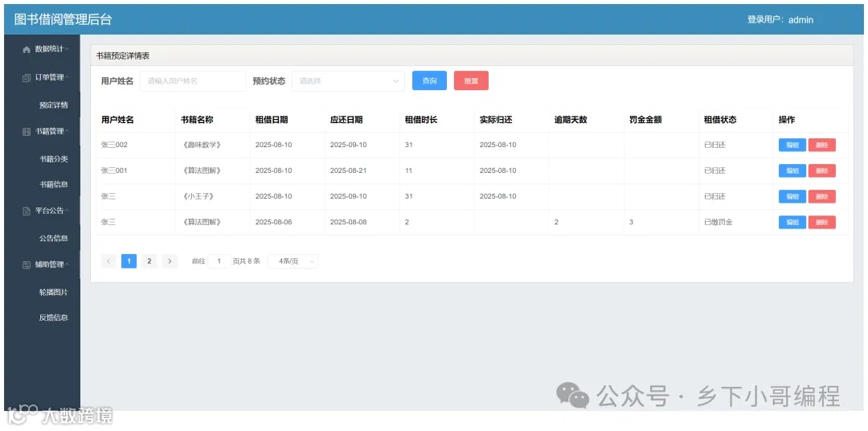Open 书籍信息 in the sidebar
The height and width of the screenshot is (431, 868).
click(x=53, y=184)
